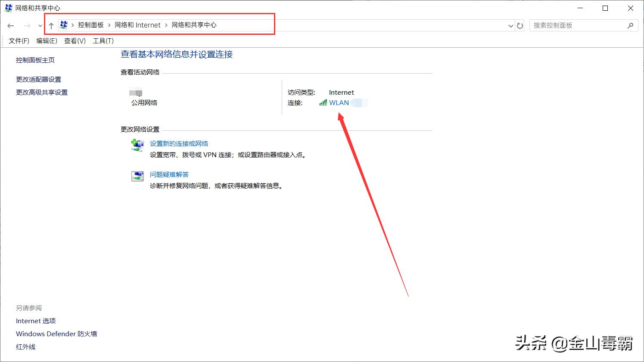Open the 查看(V) menu
The height and width of the screenshot is (362, 644).
[75, 40]
